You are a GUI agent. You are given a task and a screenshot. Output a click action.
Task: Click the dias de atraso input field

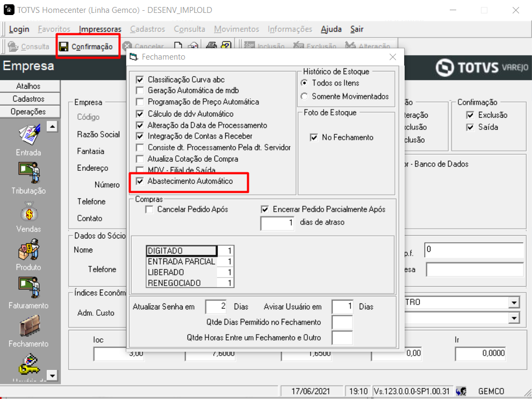[277, 223]
